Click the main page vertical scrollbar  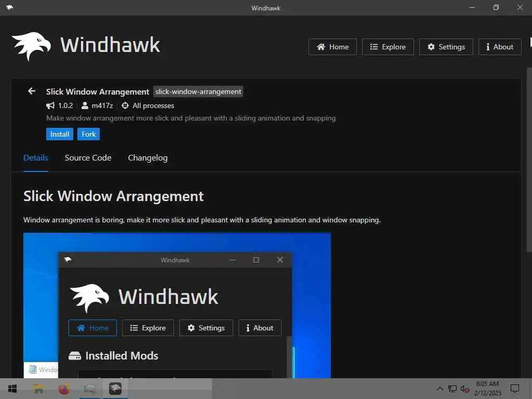(x=529, y=159)
